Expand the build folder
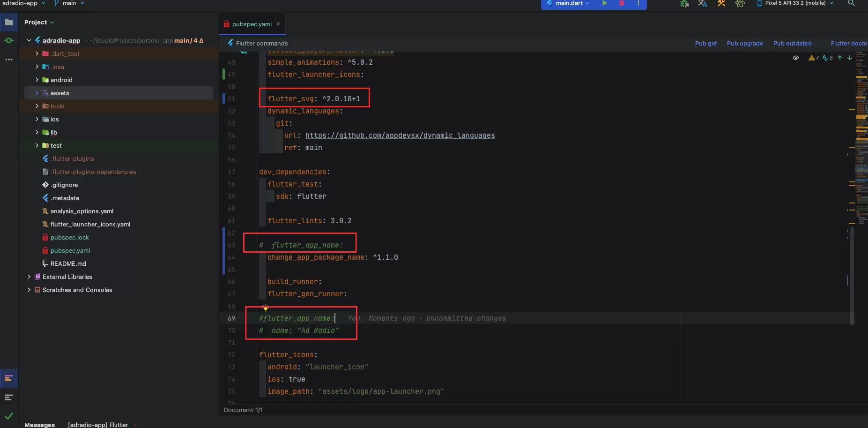The width and height of the screenshot is (868, 428). point(37,106)
